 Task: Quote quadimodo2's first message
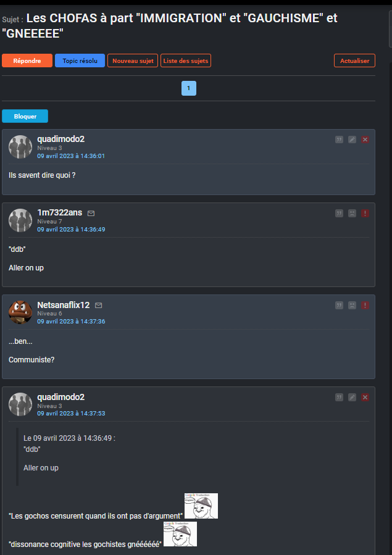point(339,140)
